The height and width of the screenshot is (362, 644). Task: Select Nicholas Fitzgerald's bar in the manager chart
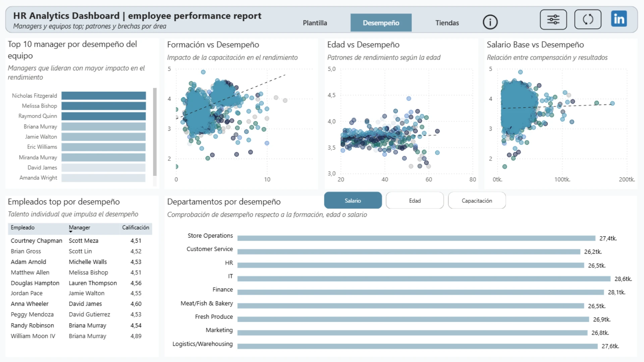104,96
